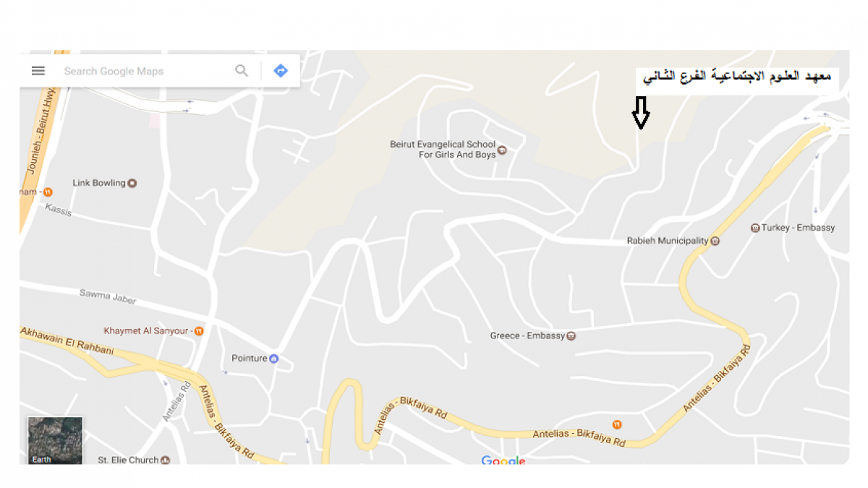Click the Turkey - Embassy marker
Viewport: 868px width, 488px height.
click(755, 228)
